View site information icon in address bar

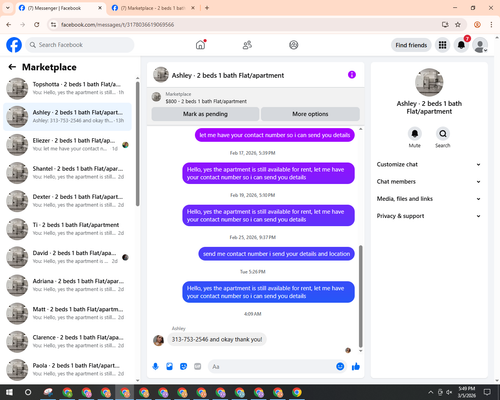coord(53,25)
